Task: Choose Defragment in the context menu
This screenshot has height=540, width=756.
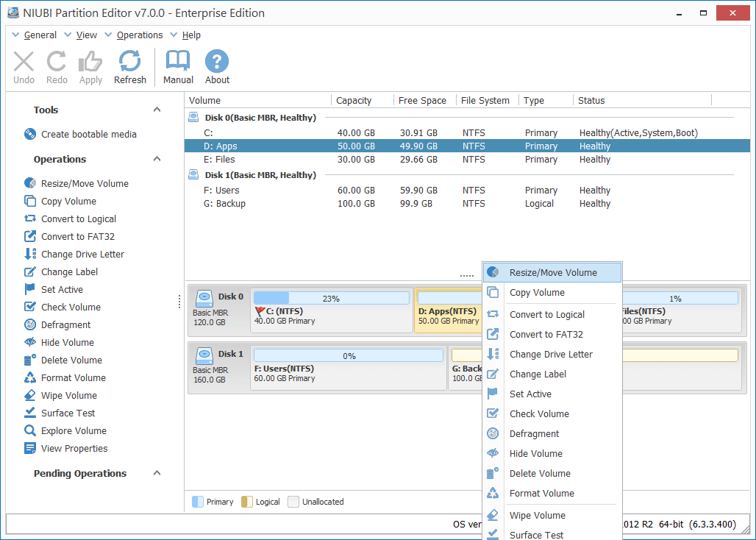Action: tap(552, 433)
